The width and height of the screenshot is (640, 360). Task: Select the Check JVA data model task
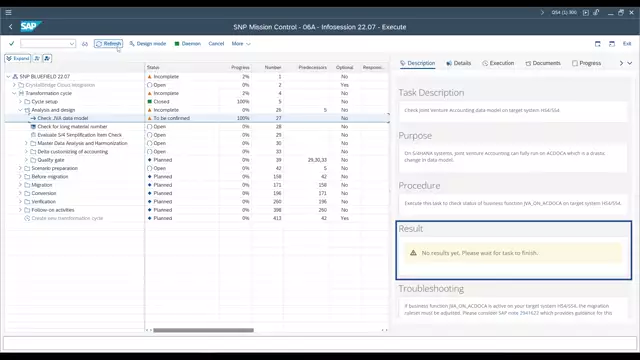pyautogui.click(x=63, y=118)
